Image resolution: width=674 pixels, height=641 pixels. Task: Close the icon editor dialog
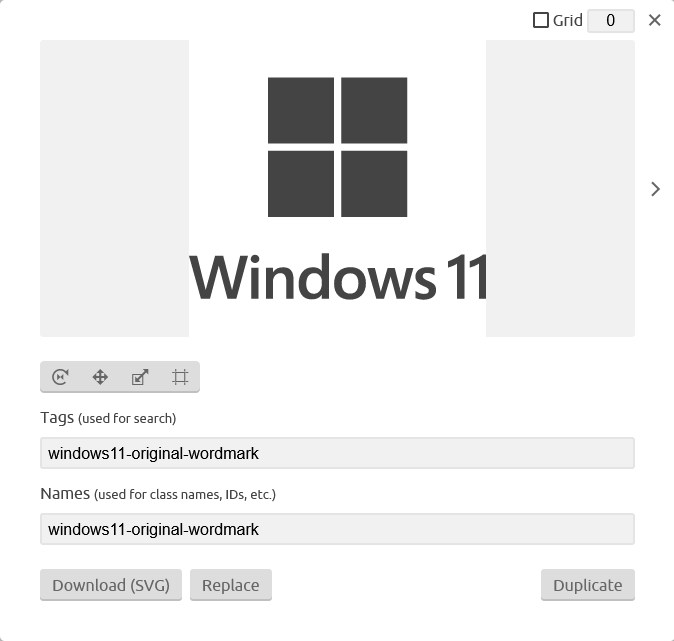(655, 20)
